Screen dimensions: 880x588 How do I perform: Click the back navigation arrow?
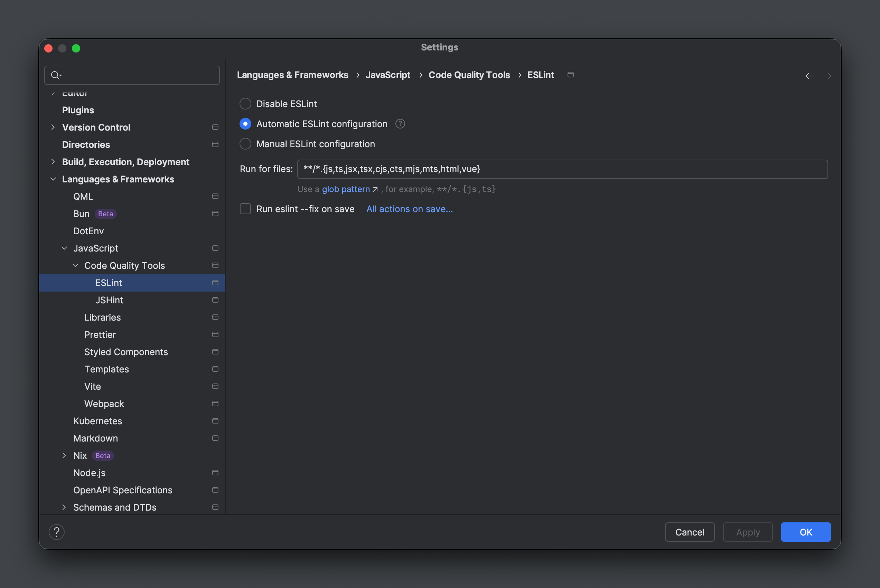809,76
